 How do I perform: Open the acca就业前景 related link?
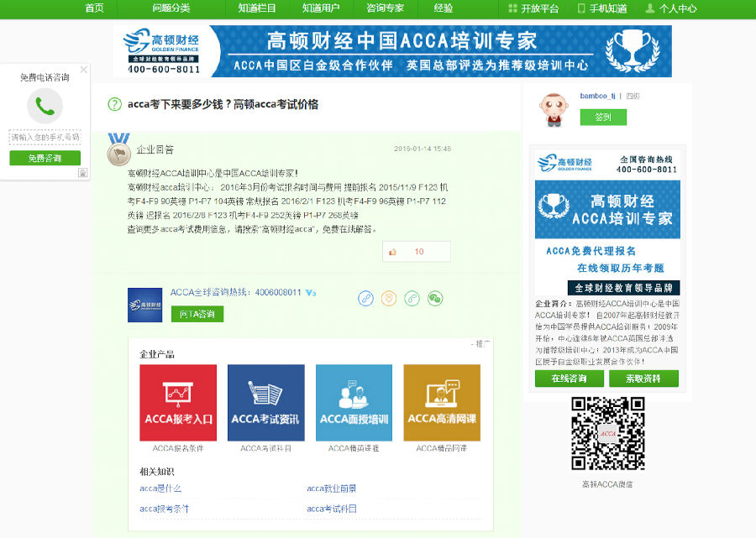332,488
